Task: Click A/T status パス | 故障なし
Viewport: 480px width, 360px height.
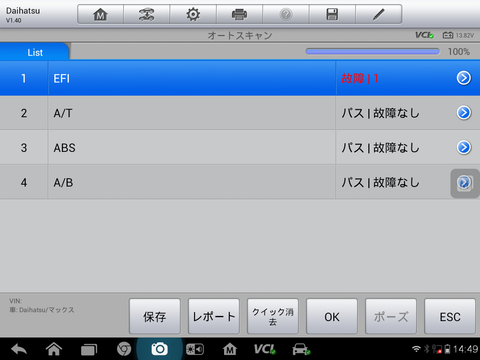Action: tap(380, 113)
